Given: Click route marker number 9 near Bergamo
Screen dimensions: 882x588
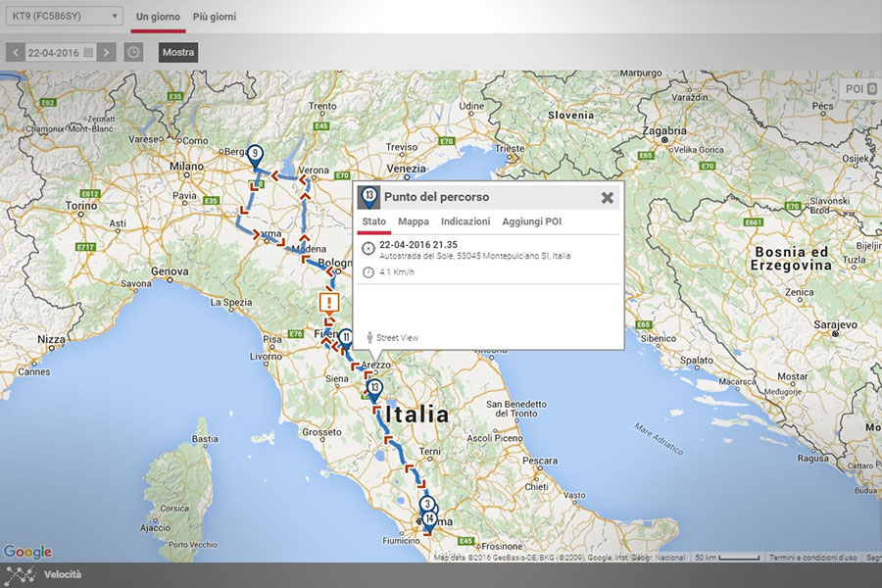Looking at the screenshot, I should pyautogui.click(x=256, y=157).
